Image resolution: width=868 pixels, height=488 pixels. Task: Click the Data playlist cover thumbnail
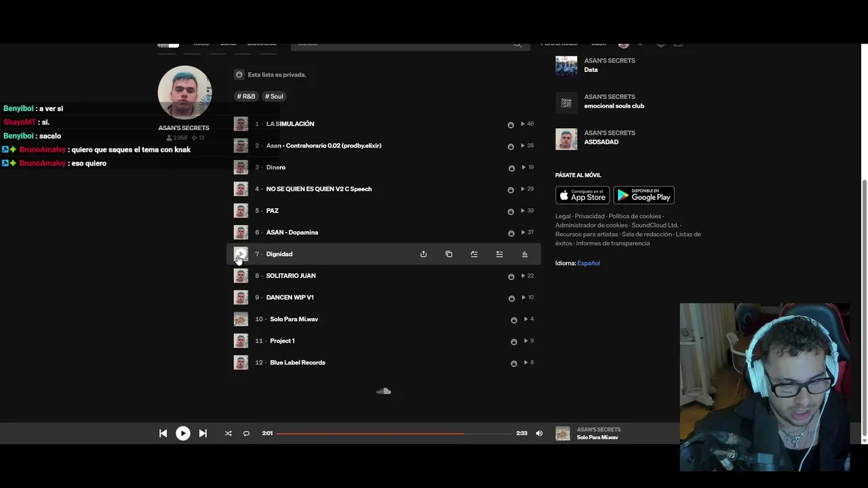(566, 66)
